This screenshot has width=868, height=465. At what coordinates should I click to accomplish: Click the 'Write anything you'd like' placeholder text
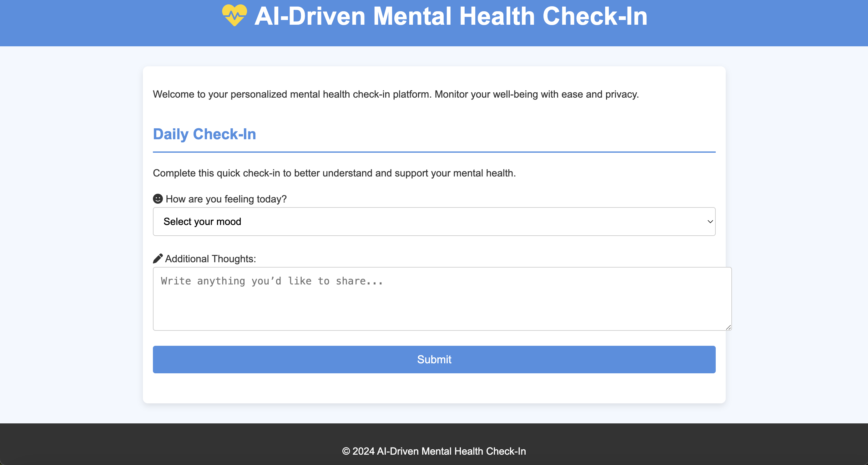[x=272, y=281]
